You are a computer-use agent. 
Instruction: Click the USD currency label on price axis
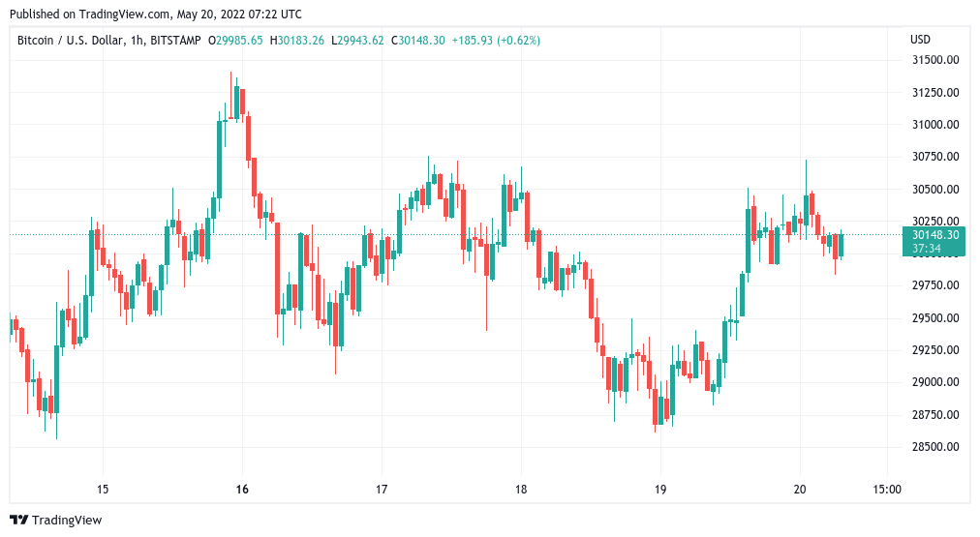[x=920, y=41]
